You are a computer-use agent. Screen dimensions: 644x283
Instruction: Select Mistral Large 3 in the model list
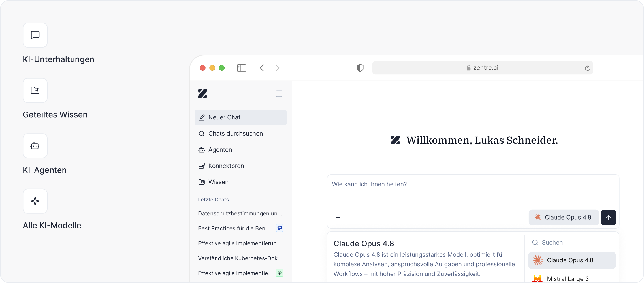coord(572,278)
